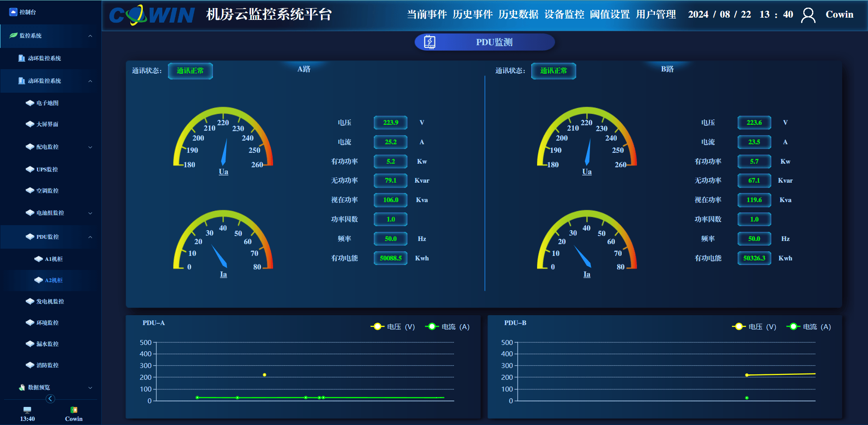Click the layer icon beside A2机柜
This screenshot has height=425, width=868.
39,280
